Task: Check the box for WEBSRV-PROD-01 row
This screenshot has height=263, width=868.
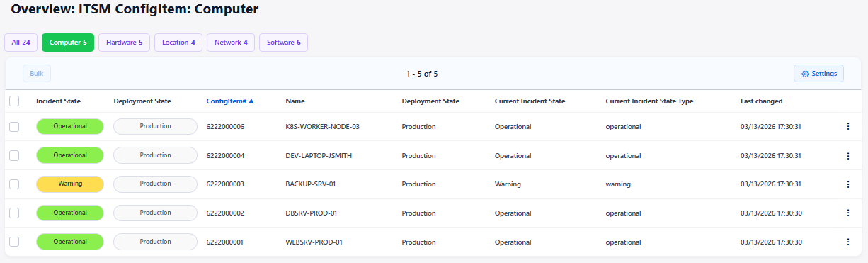Action: [x=14, y=242]
